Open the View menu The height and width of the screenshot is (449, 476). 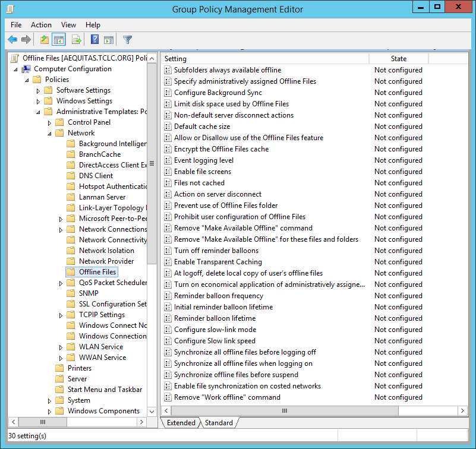tap(68, 25)
